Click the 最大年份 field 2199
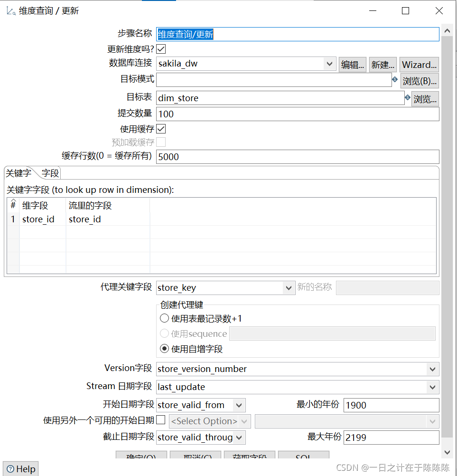 point(391,438)
